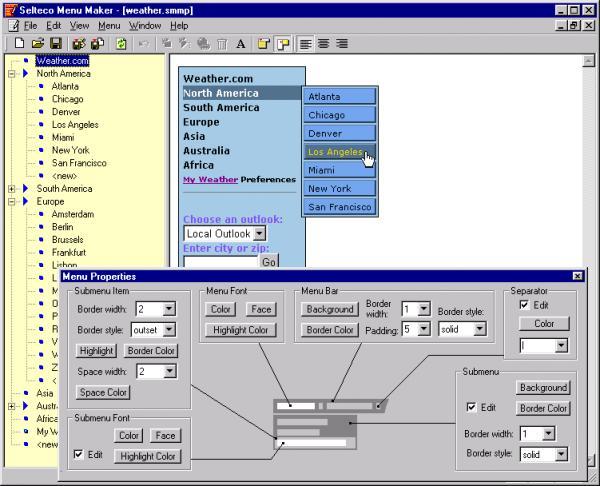This screenshot has height=486, width=600.
Task: Open the Menu Bar Padding dropdown
Action: pos(424,329)
